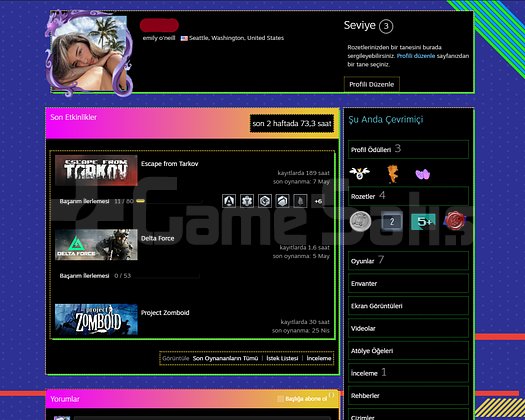Open Ekran Görüntüleri sidebar item

tap(408, 306)
